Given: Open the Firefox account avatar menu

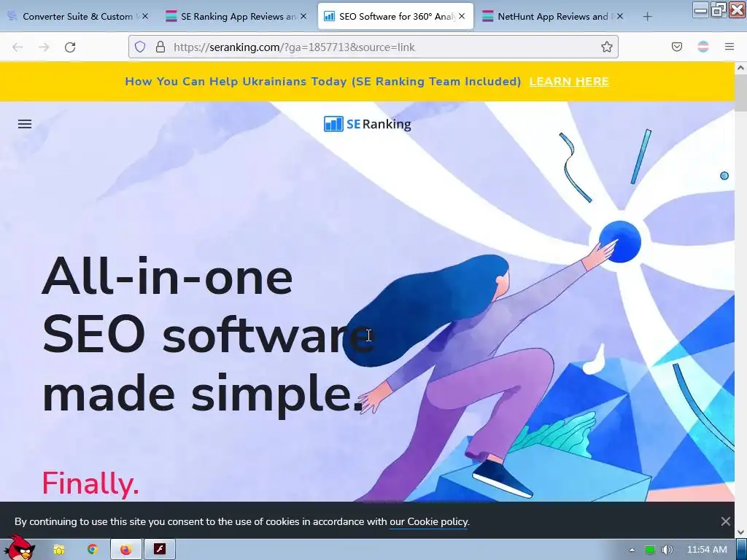Looking at the screenshot, I should pyautogui.click(x=703, y=47).
